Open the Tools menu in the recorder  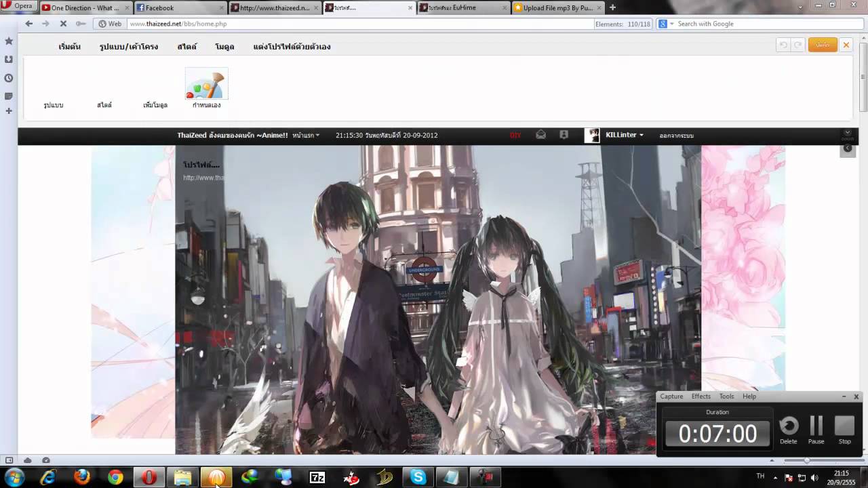click(x=726, y=396)
